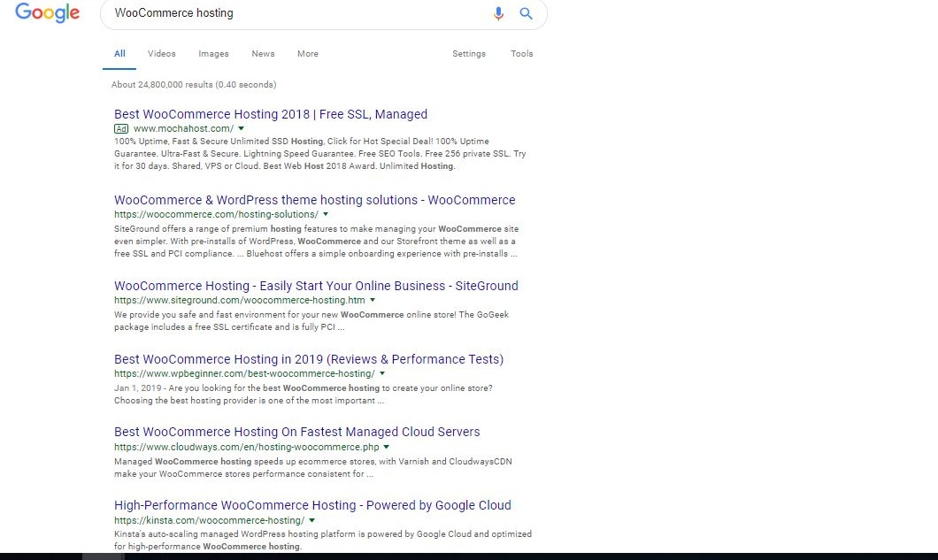Open the Tools options
The image size is (938, 560).
coord(521,54)
